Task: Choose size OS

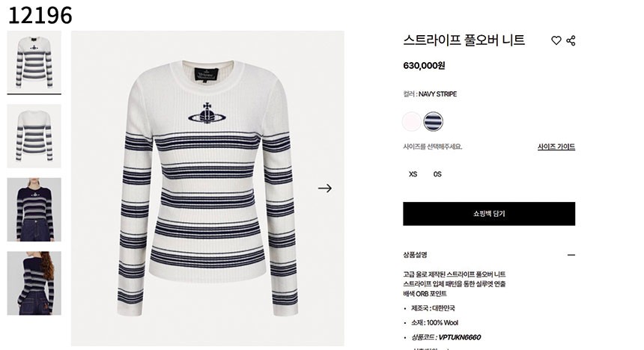Action: point(437,174)
